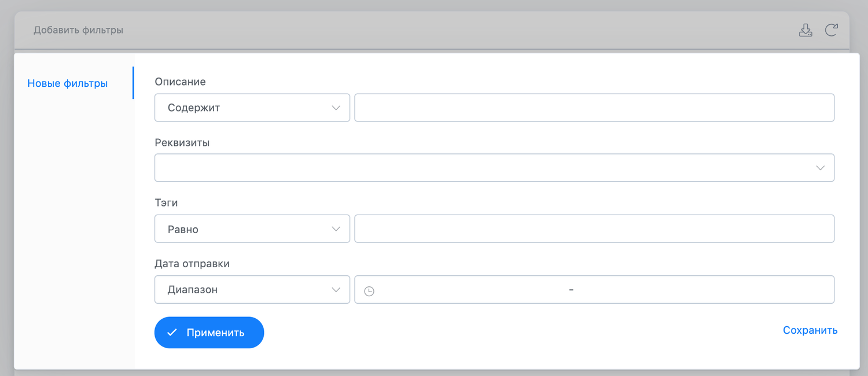Focus the Описание text input field
868x376 pixels.
[x=594, y=108]
